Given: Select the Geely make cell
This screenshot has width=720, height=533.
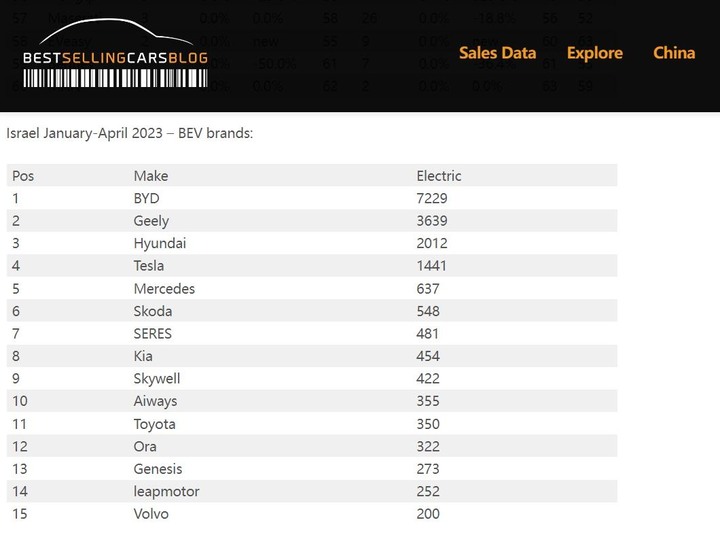Looking at the screenshot, I should (x=151, y=221).
